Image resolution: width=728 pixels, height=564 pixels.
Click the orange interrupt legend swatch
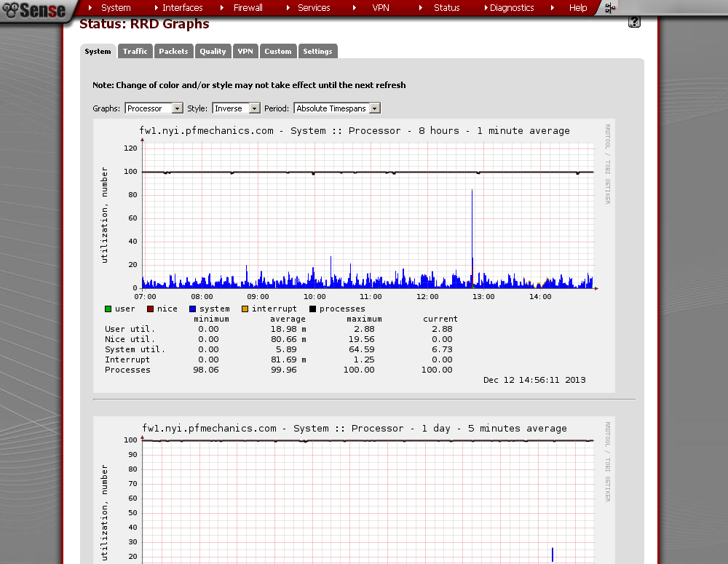point(245,309)
